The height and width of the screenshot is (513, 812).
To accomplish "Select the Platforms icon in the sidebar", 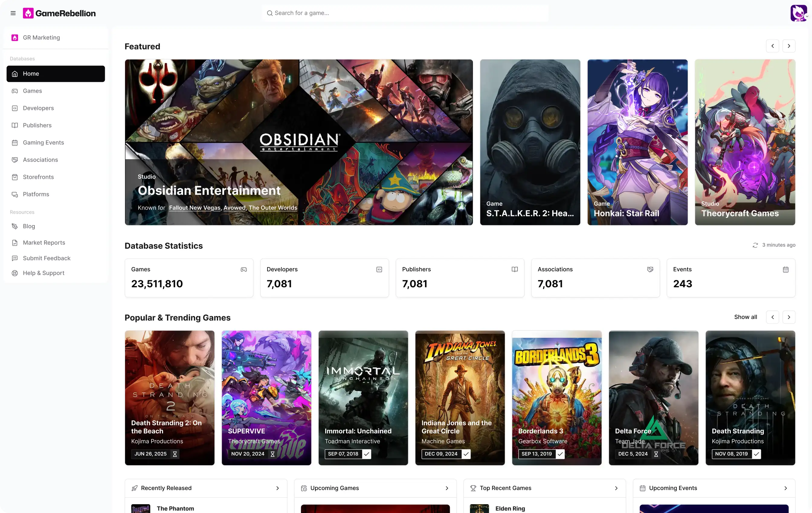I will point(15,194).
